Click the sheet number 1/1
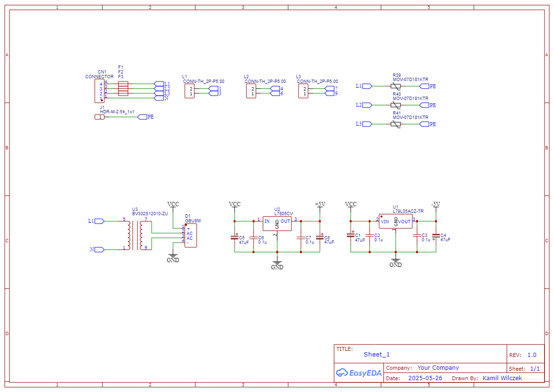This screenshot has width=554, height=392. click(x=535, y=369)
